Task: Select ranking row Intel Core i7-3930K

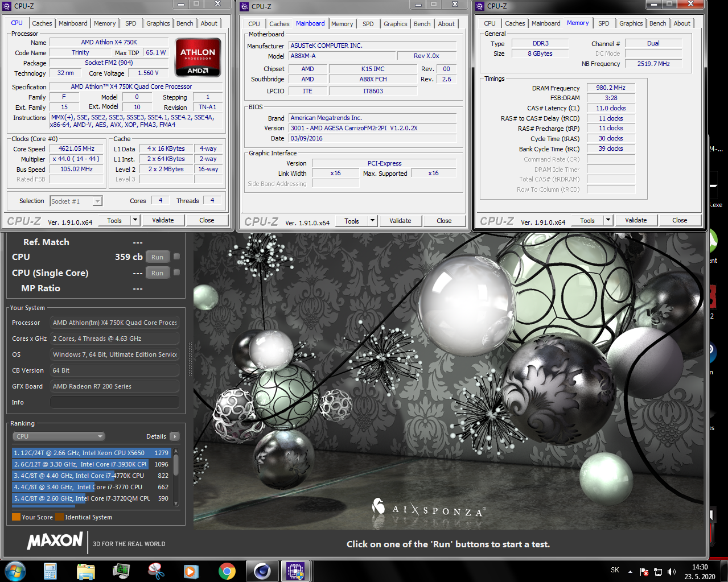Action: 92,464
